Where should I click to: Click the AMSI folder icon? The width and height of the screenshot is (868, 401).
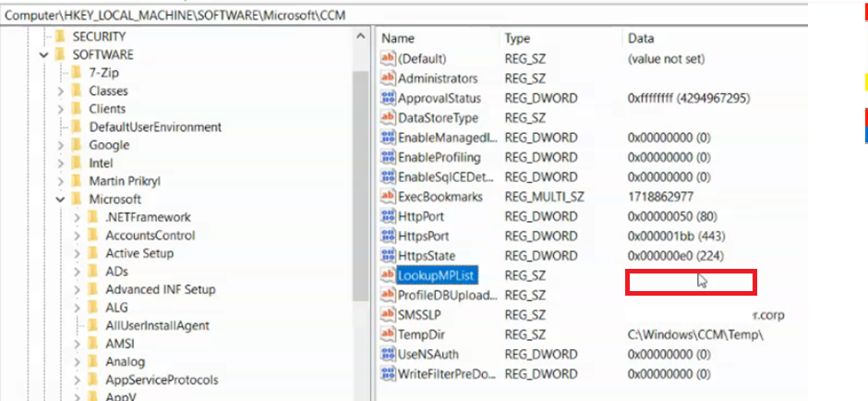tap(93, 344)
